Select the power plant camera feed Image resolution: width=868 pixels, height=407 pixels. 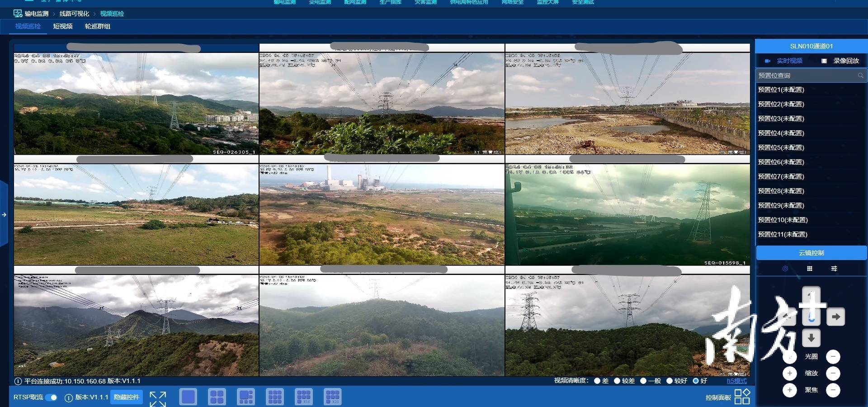point(382,214)
